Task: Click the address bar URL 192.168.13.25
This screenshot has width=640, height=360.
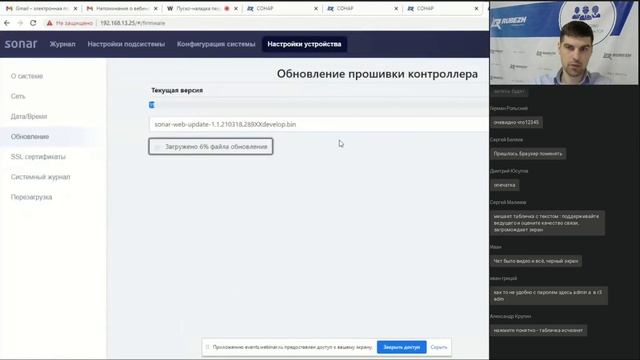Action: pyautogui.click(x=133, y=23)
